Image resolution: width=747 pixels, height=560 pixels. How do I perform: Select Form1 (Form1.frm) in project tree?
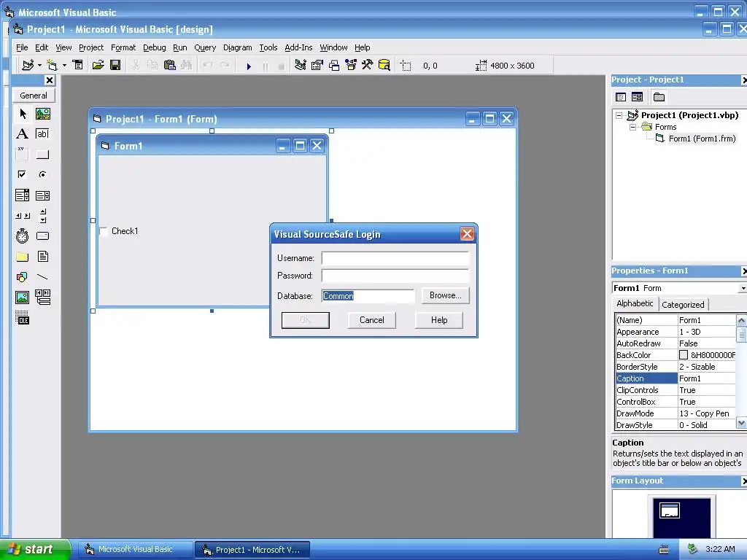point(702,139)
